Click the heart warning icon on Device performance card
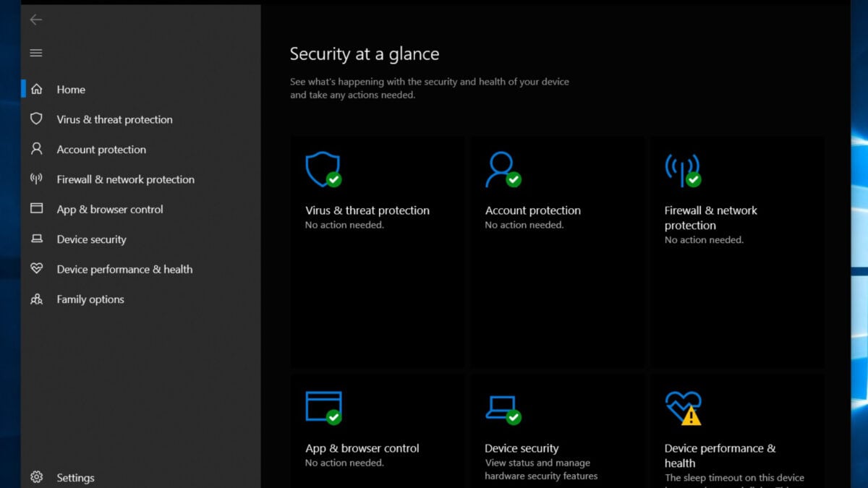 tap(683, 408)
